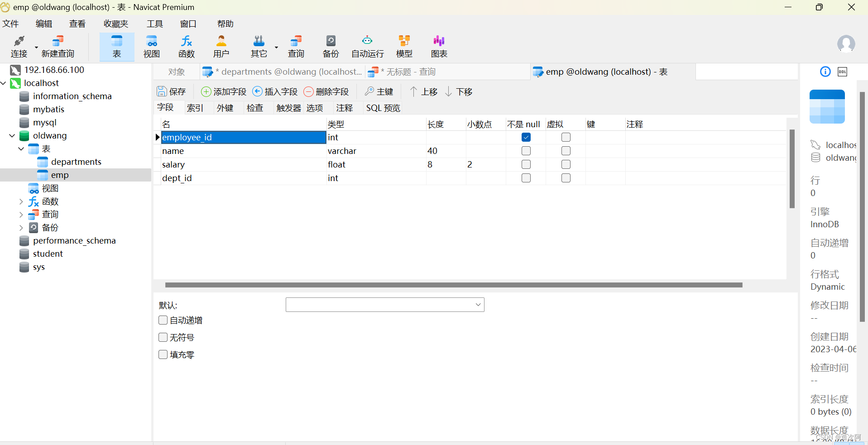Expand the Backups (备份) tree node
The image size is (868, 445).
[x=21, y=228]
